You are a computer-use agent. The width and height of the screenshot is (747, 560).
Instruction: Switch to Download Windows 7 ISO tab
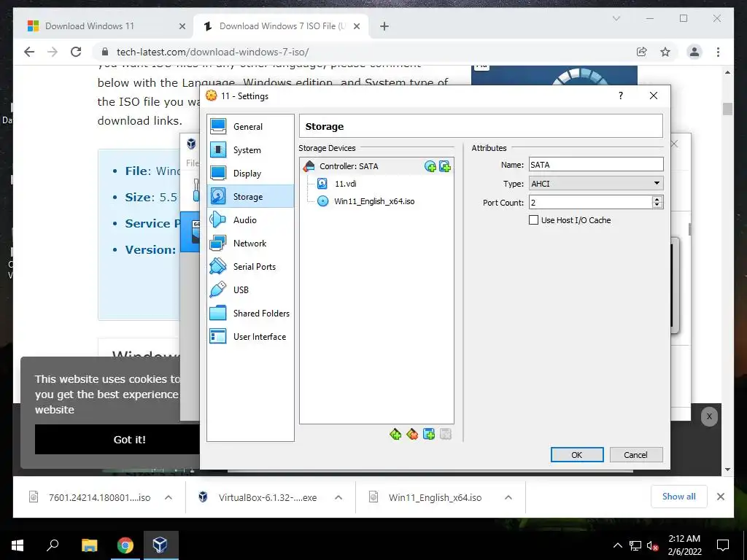pyautogui.click(x=281, y=26)
